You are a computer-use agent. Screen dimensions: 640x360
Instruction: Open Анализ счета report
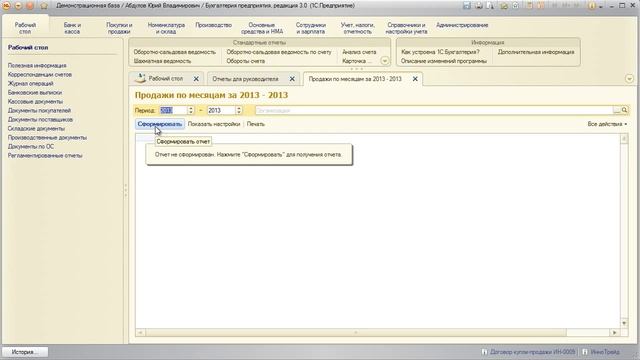(359, 52)
